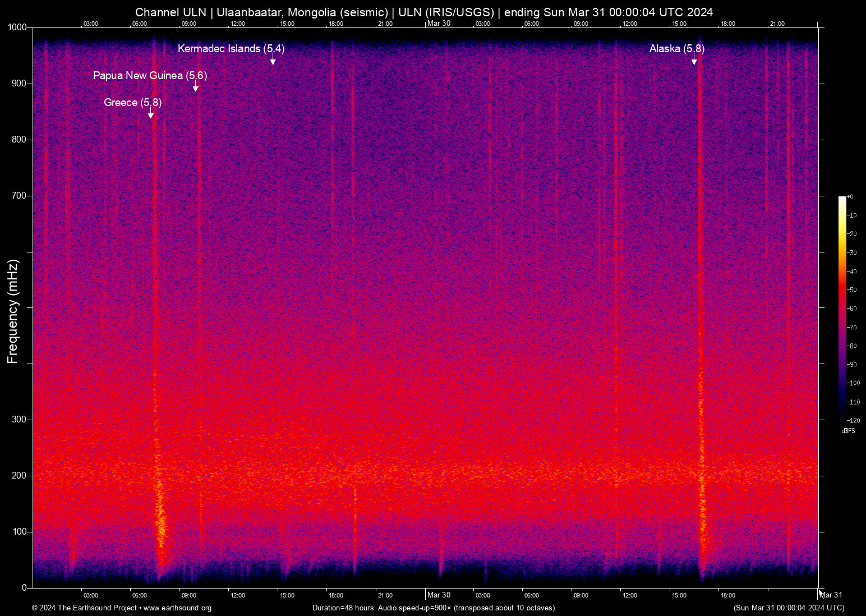Image resolution: width=866 pixels, height=616 pixels.
Task: Click the Duration=48 hours caption text
Action: [x=434, y=608]
